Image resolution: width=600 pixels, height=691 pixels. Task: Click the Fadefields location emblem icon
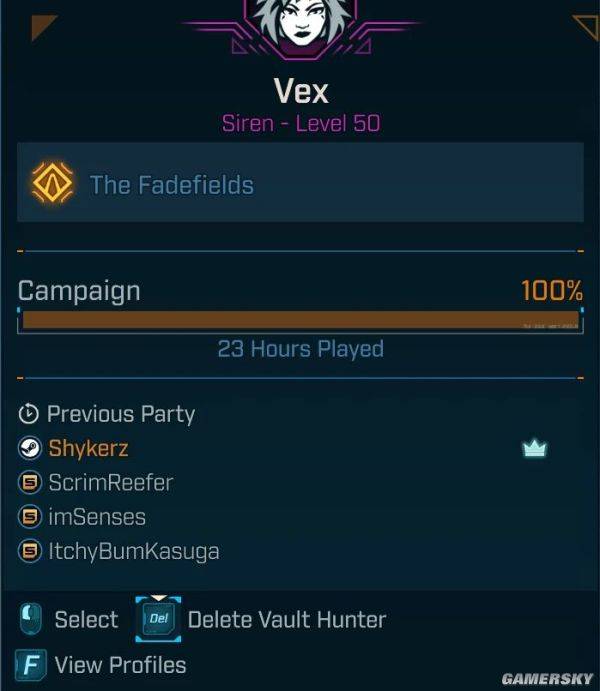point(52,182)
